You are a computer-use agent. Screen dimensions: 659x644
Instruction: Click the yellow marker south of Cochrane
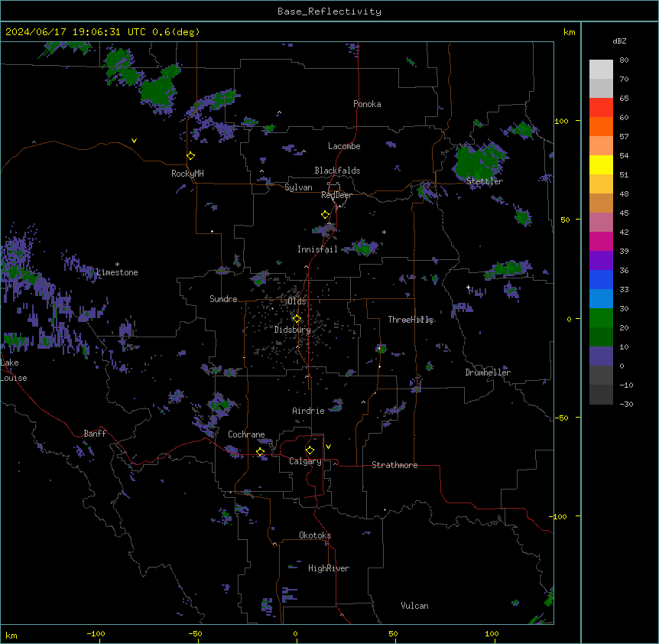260,452
